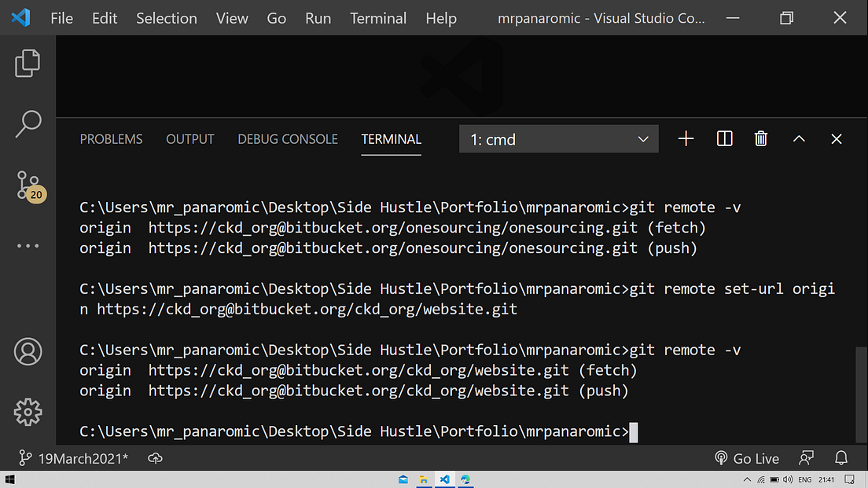Send feedback via the smiley icon
This screenshot has height=488, width=868.
805,458
